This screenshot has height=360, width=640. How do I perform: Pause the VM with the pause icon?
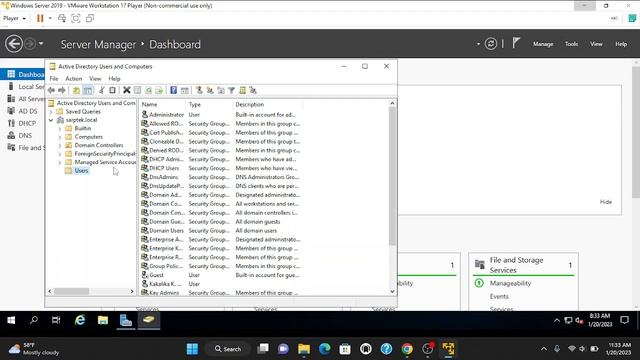click(40, 18)
